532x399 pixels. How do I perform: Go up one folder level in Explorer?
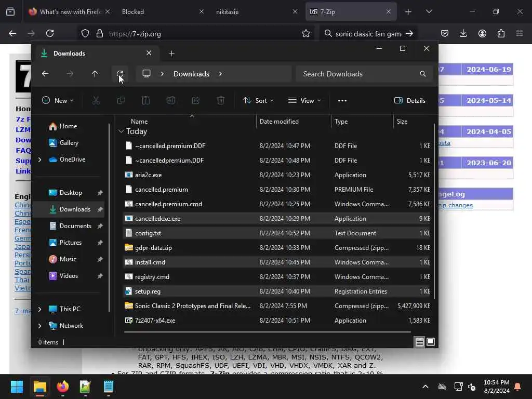click(95, 74)
